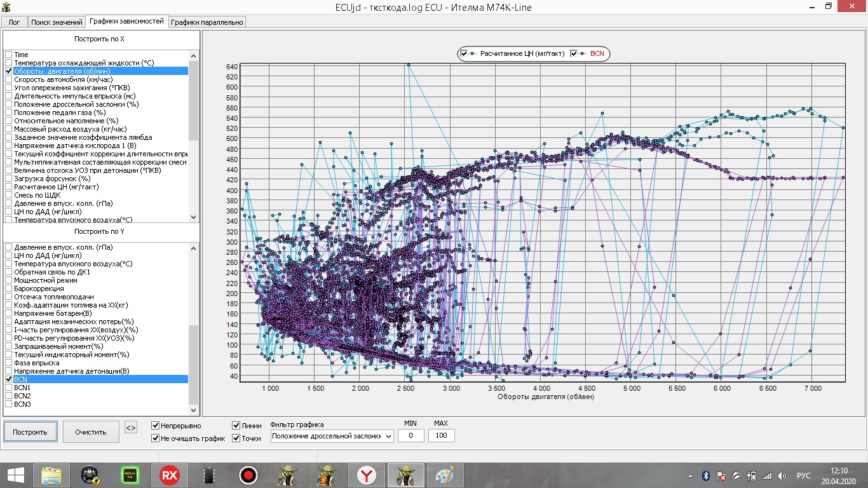The height and width of the screenshot is (488, 868).
Task: Click the MAX filter value field
Action: (x=441, y=436)
